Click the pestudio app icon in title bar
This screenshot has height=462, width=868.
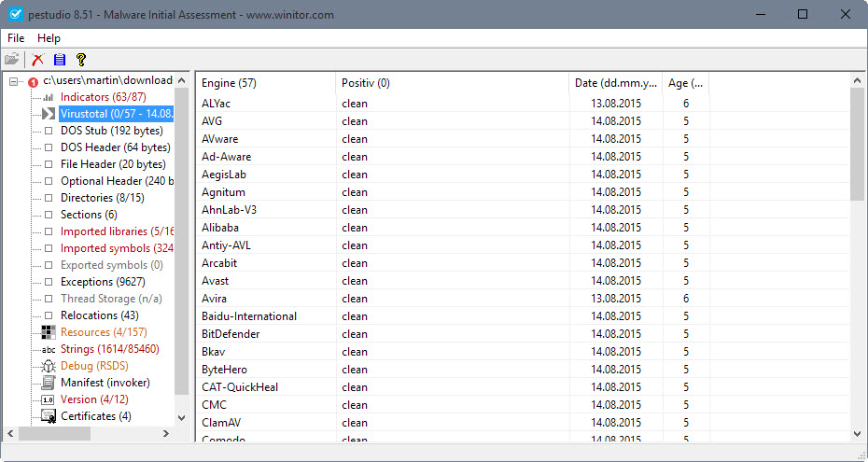coord(16,14)
